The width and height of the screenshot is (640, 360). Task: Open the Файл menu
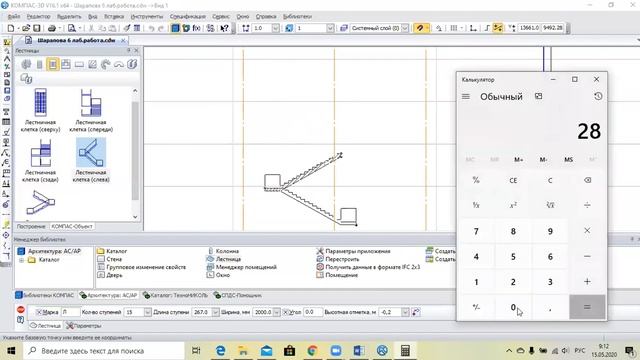tap(14, 17)
